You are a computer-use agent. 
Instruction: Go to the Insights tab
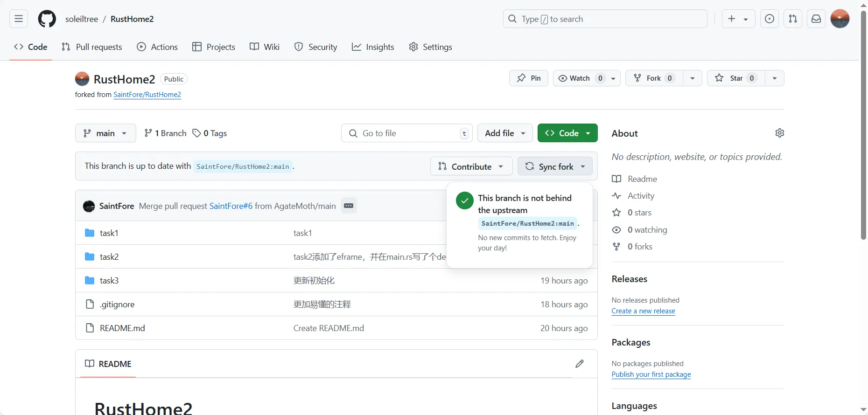click(373, 47)
